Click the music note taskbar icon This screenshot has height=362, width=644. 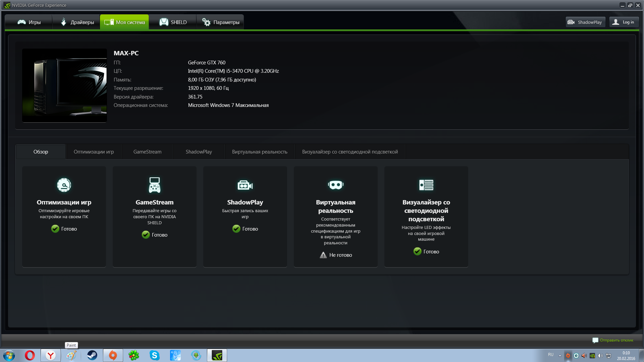point(175,355)
